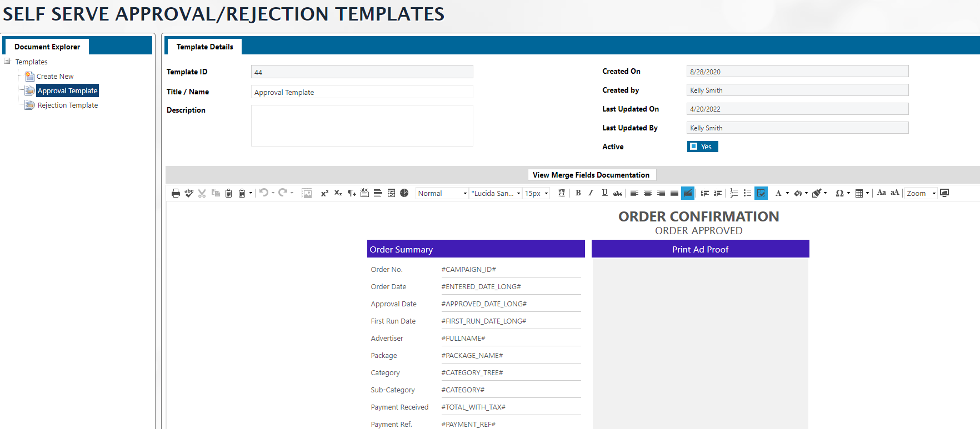Center align the text
This screenshot has width=980, height=429.
(x=647, y=193)
